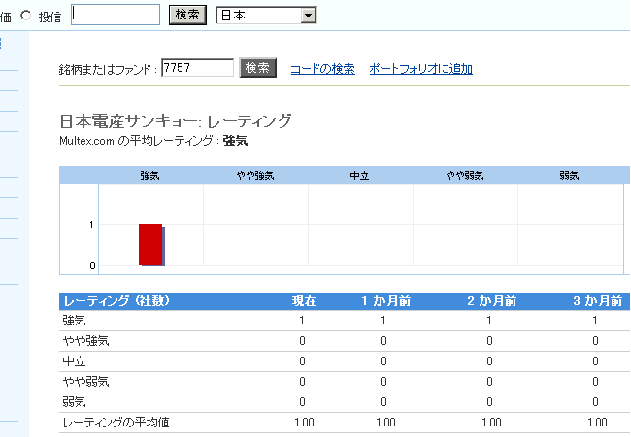The width and height of the screenshot is (631, 437).
Task: Click the レーティングの平均値 row label
Action: 116,423
